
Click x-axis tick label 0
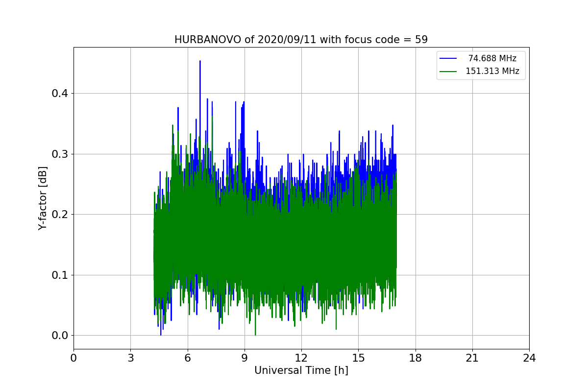(x=73, y=358)
